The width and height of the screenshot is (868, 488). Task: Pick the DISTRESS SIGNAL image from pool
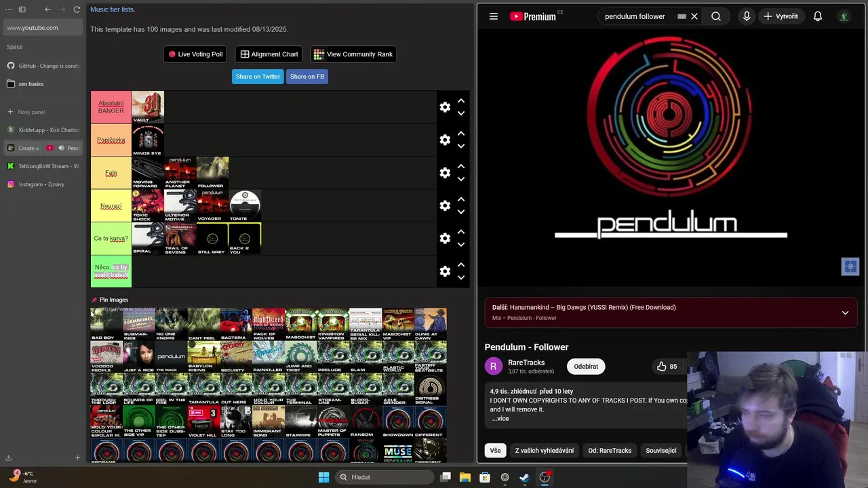pyautogui.click(x=430, y=389)
